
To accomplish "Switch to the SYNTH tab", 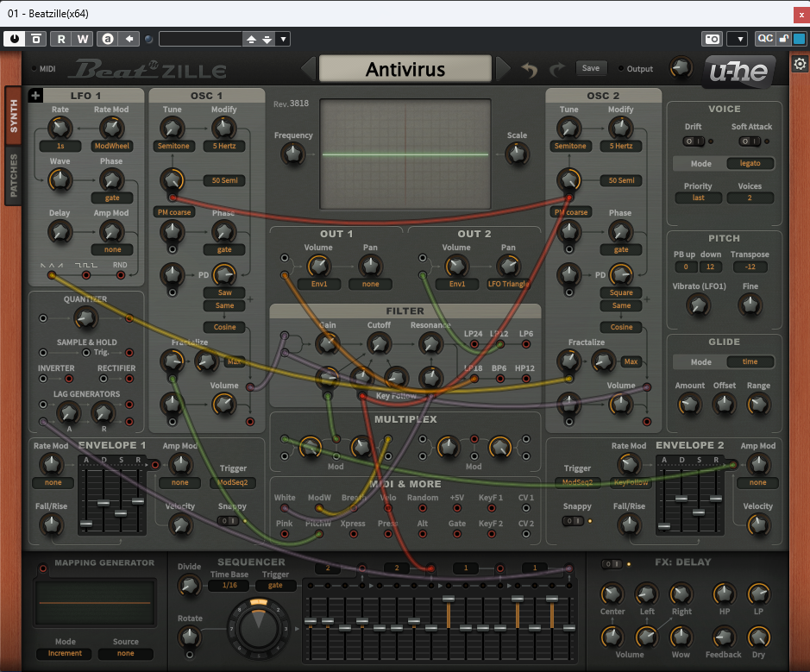I will coord(14,116).
